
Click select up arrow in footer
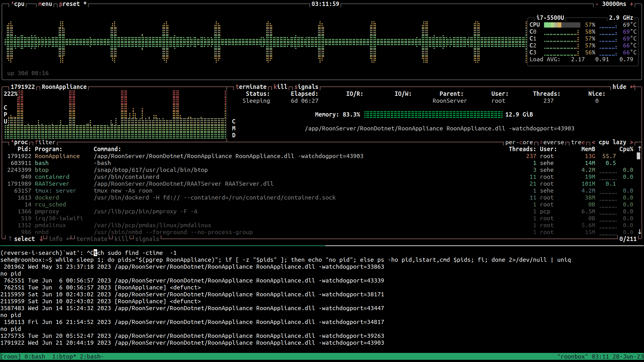[10, 239]
